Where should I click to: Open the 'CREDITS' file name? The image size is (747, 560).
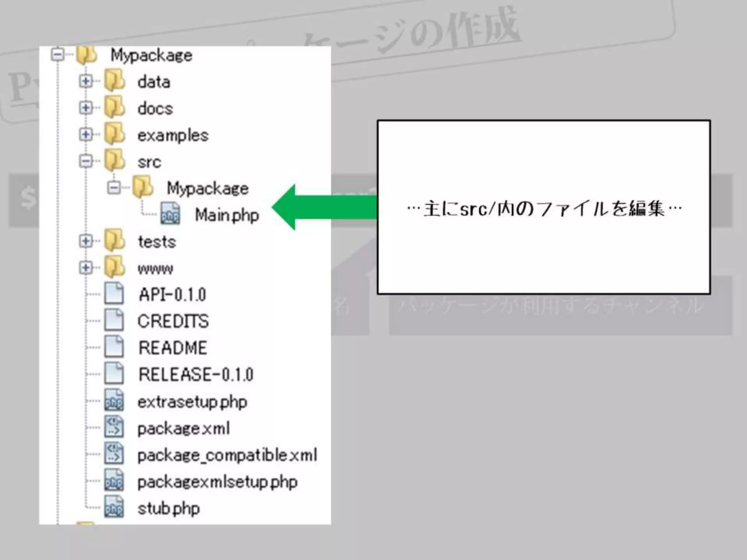[173, 321]
